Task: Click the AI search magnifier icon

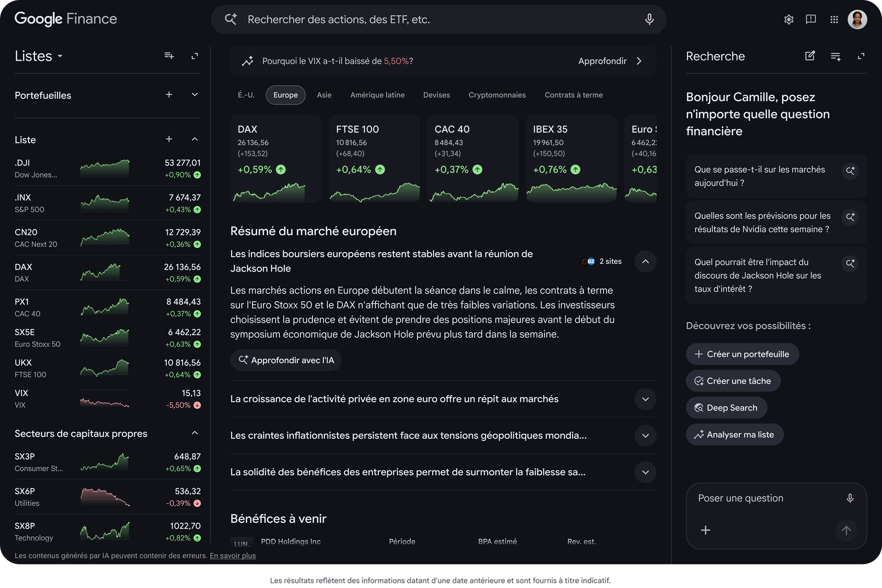Action: [x=231, y=19]
